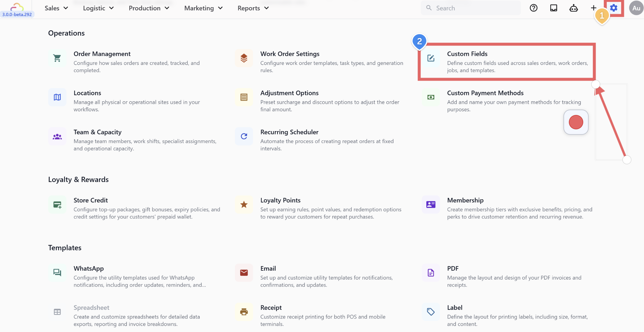Open the Reports dropdown chevron
This screenshot has width=644, height=332.
[x=266, y=8]
